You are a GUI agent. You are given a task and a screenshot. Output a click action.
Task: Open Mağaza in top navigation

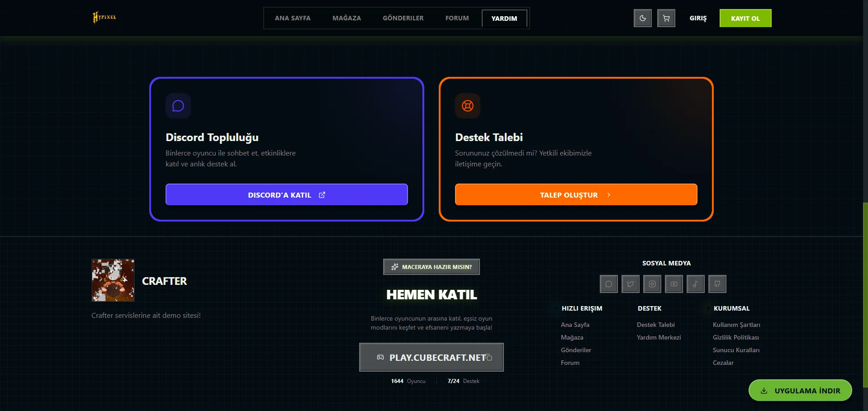pyautogui.click(x=346, y=18)
